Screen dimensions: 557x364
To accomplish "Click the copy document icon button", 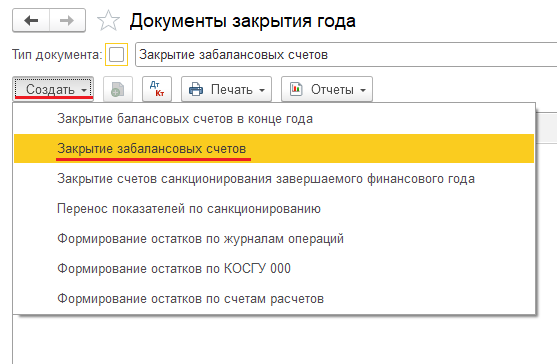I will coord(118,89).
